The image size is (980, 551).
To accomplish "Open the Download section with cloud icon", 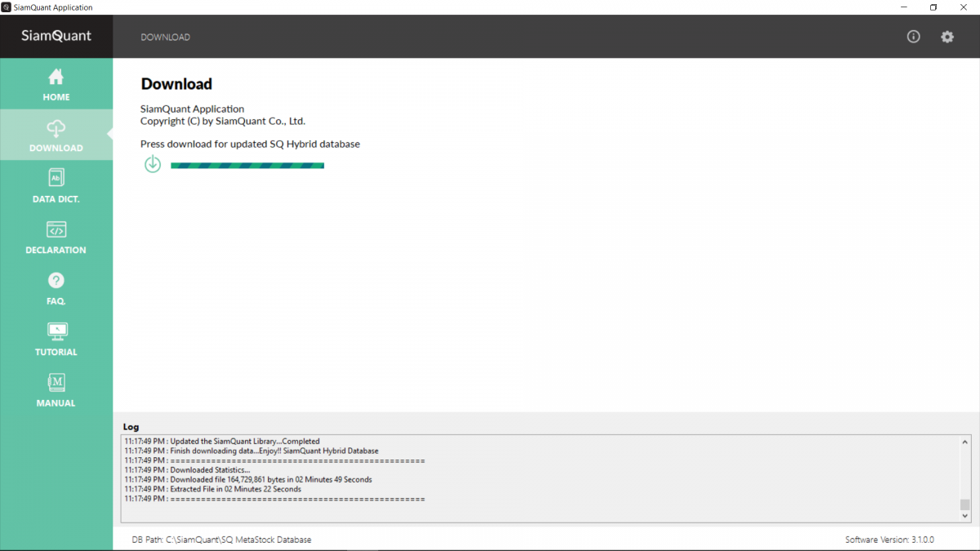I will 56,136.
